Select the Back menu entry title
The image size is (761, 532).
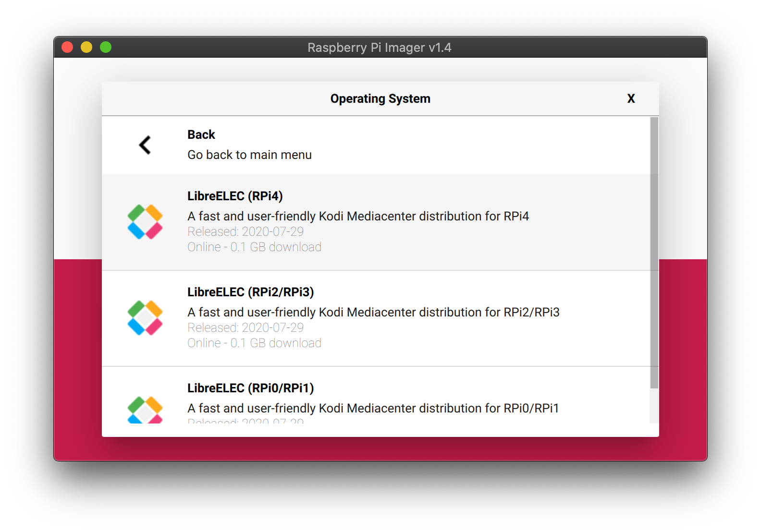point(201,134)
